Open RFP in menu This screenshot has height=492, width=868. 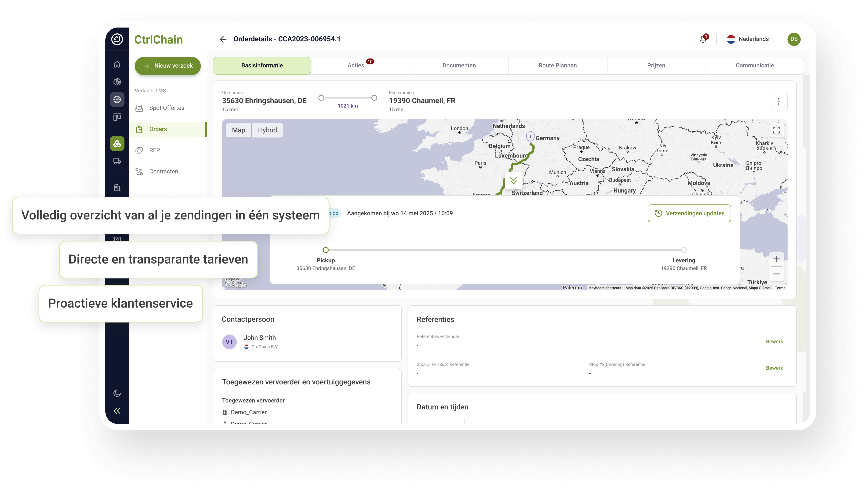(168, 150)
